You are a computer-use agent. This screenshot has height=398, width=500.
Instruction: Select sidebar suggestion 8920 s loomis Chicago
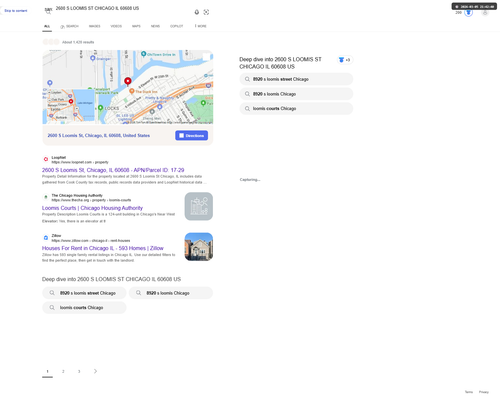click(296, 94)
